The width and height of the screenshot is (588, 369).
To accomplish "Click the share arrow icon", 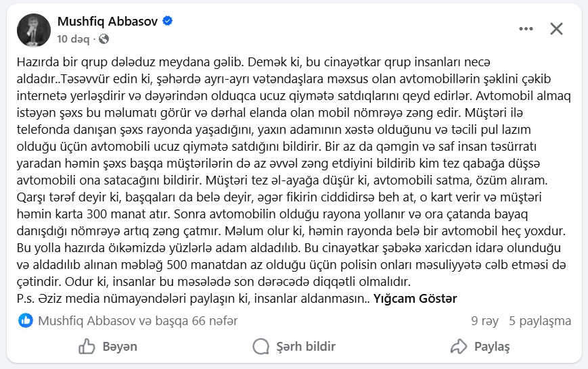I will [x=459, y=347].
